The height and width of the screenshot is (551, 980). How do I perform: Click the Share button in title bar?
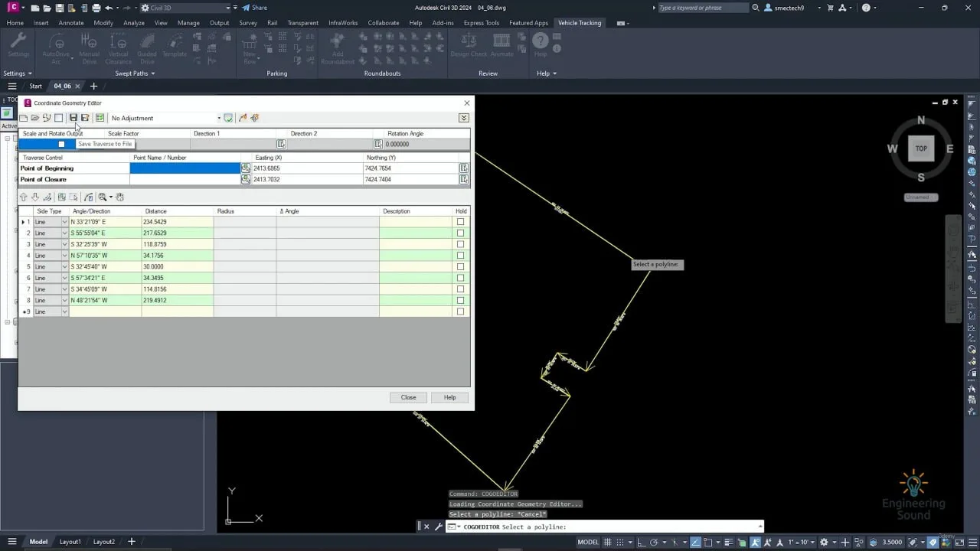254,8
